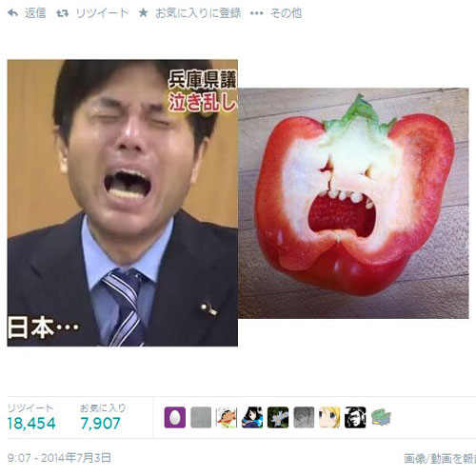This screenshot has width=476, height=476.
Task: Click the 画像/動画を報告 report link
Action: (440, 458)
